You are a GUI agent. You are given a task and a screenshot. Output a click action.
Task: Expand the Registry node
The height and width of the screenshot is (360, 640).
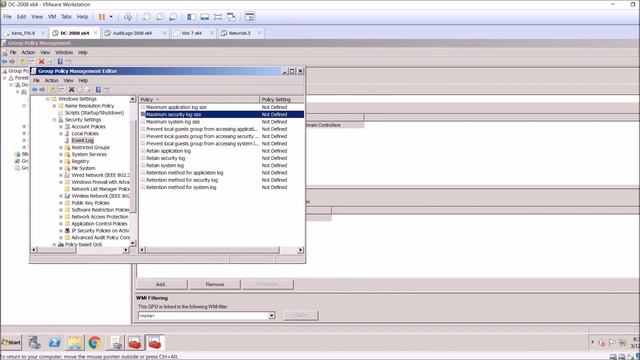point(61,161)
